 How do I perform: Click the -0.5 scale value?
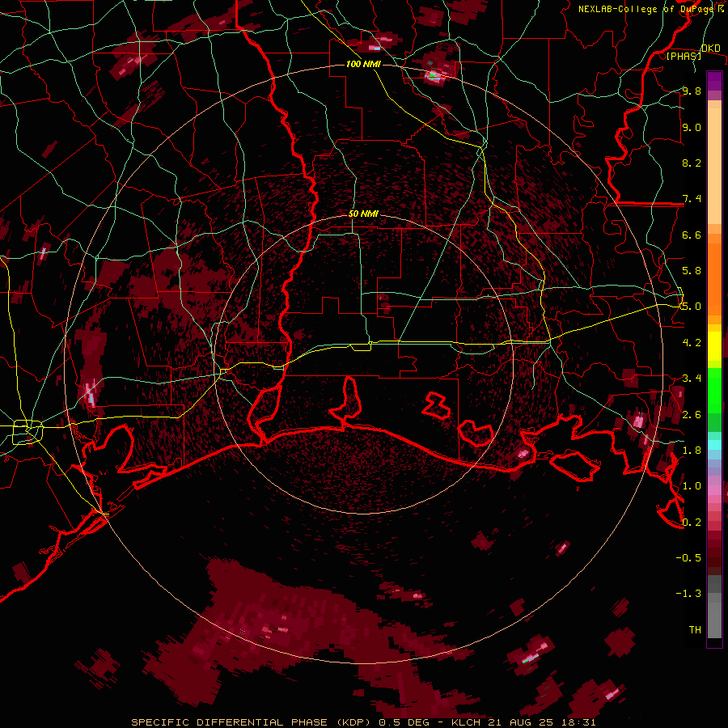tap(688, 558)
